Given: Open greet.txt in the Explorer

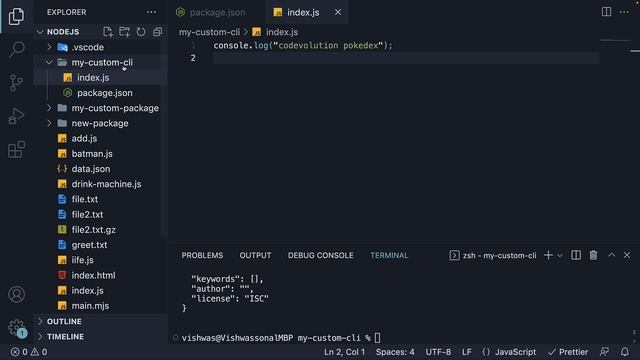Looking at the screenshot, I should coord(100,244).
